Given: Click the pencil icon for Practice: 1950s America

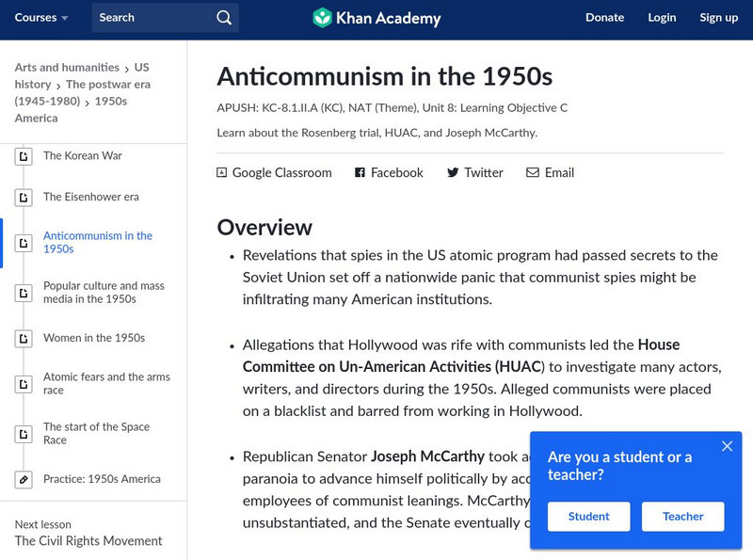Looking at the screenshot, I should (x=24, y=479).
